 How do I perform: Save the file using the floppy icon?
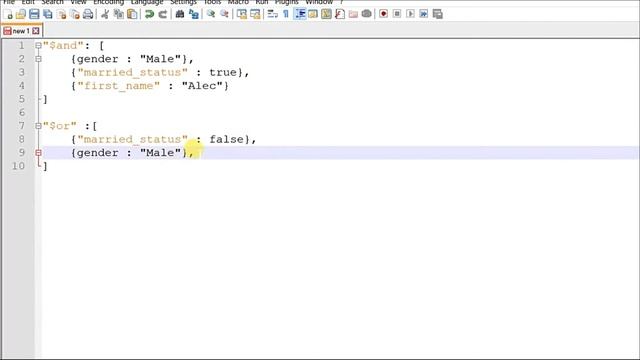pyautogui.click(x=34, y=14)
